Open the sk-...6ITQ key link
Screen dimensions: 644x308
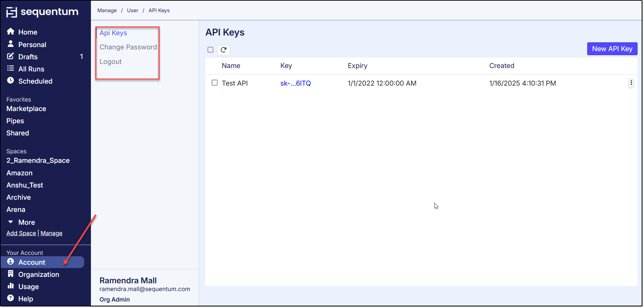(x=295, y=83)
